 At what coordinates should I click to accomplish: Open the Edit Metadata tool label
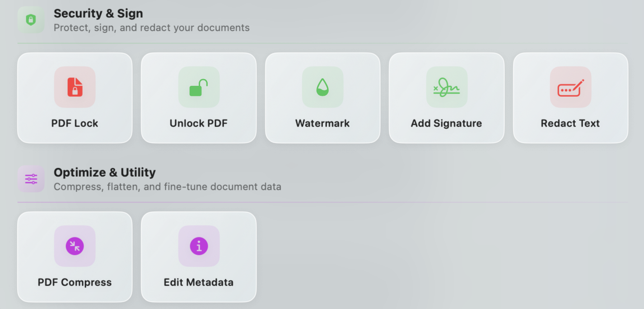coord(198,282)
